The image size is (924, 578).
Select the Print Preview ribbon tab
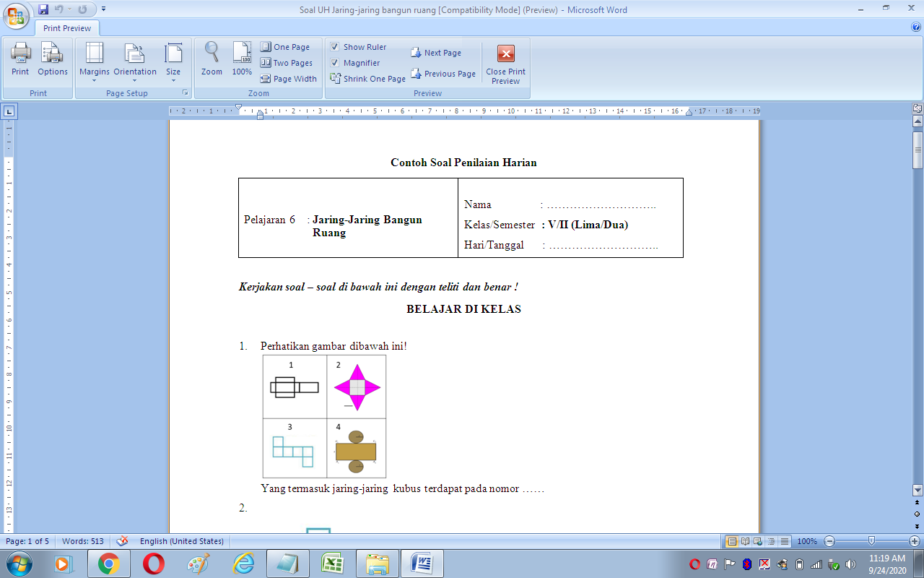tap(67, 28)
